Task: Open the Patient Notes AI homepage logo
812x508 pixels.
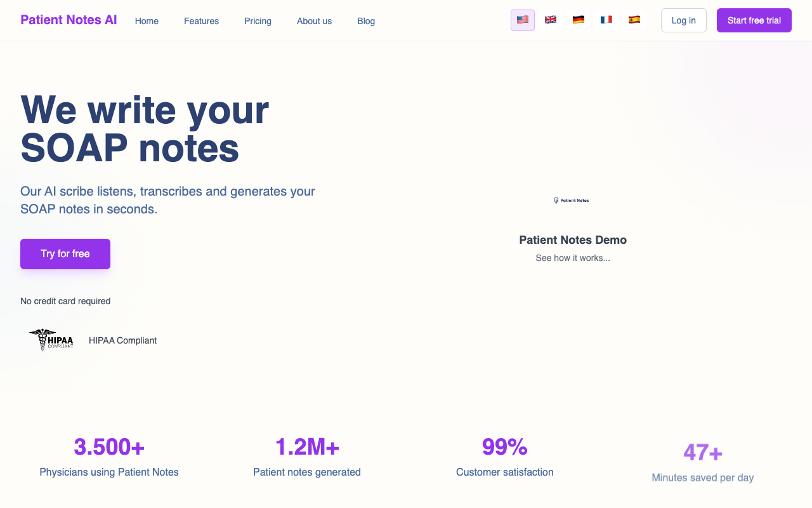Action: click(69, 20)
